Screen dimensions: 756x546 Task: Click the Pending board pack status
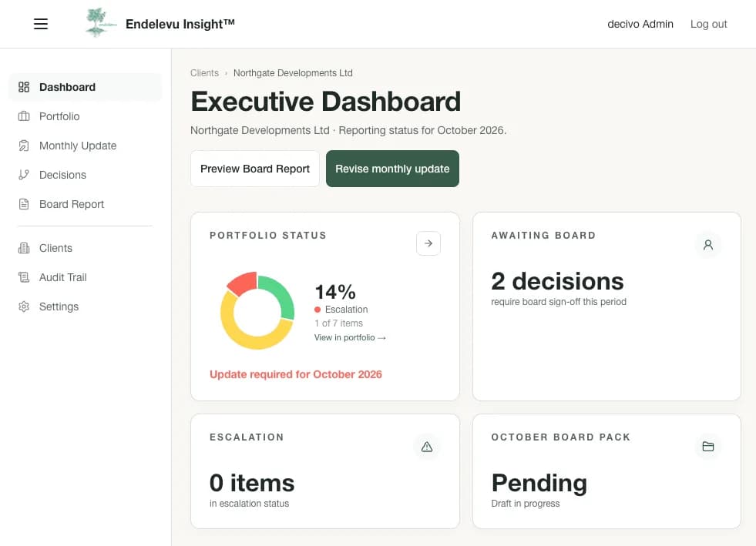(539, 484)
